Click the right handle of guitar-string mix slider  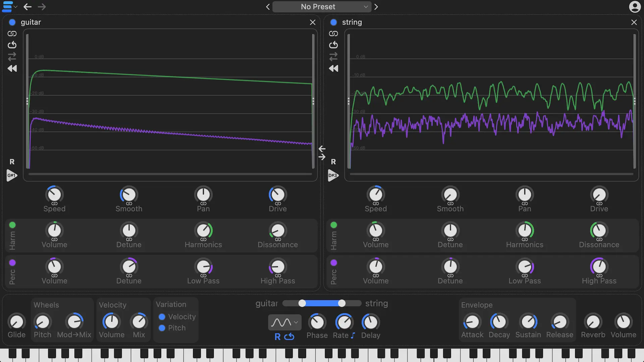pos(342,303)
